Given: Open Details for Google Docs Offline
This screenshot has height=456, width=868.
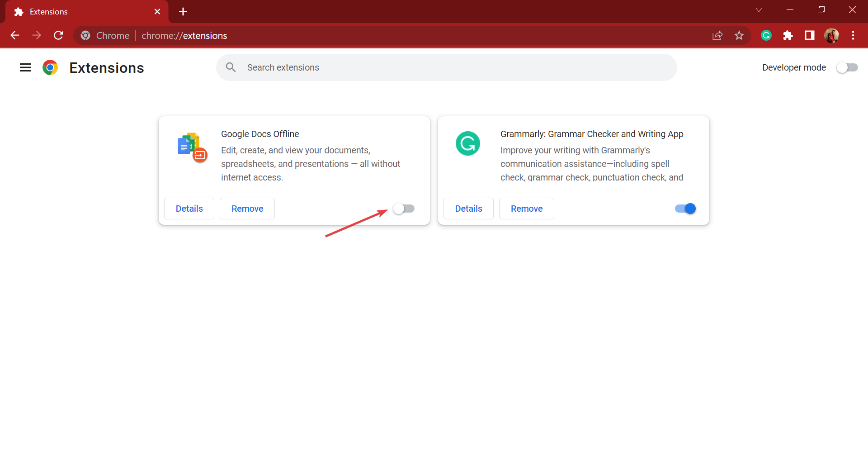Looking at the screenshot, I should tap(189, 209).
